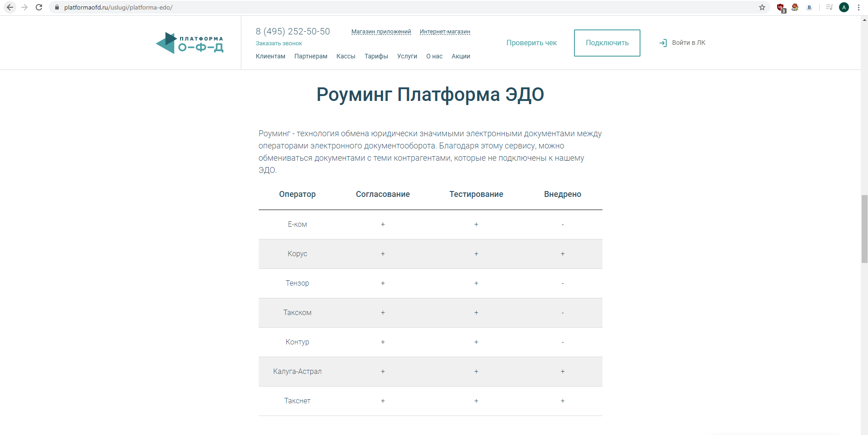Click Такснет row Внедрено plus sign
The width and height of the screenshot is (868, 435).
coord(563,401)
